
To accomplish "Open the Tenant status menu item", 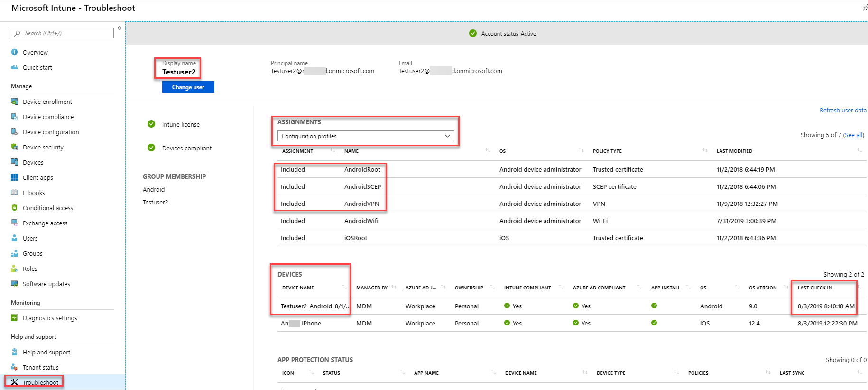I will (41, 367).
